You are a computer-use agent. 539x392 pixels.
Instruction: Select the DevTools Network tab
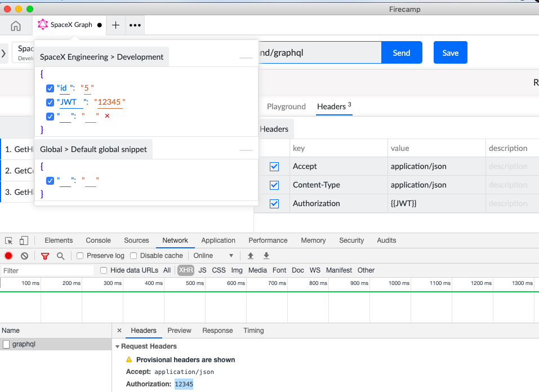175,240
